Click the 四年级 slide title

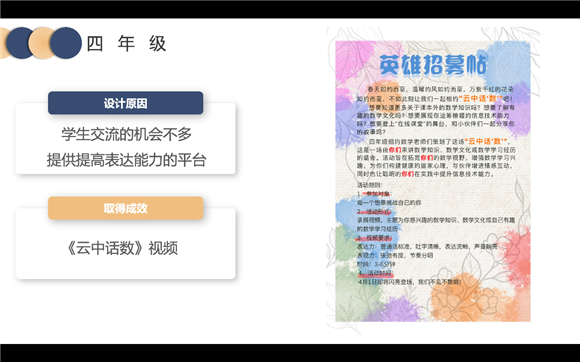pos(127,44)
